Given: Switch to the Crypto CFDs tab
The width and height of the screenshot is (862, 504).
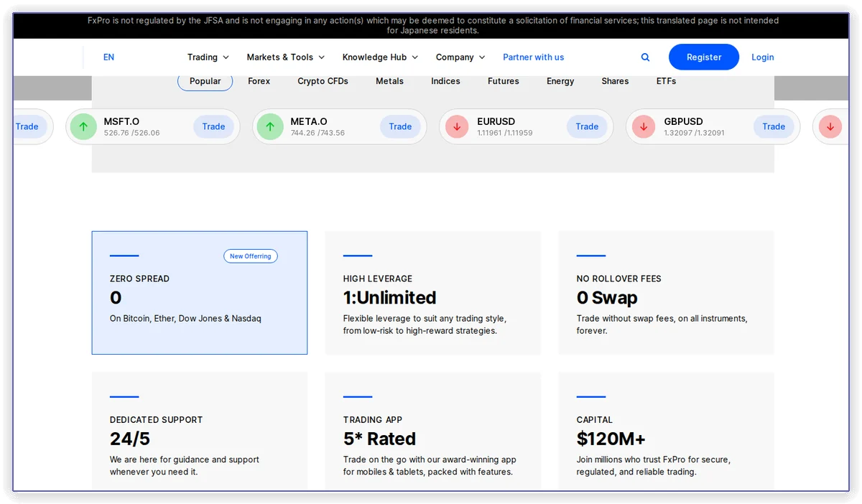Looking at the screenshot, I should (x=323, y=81).
